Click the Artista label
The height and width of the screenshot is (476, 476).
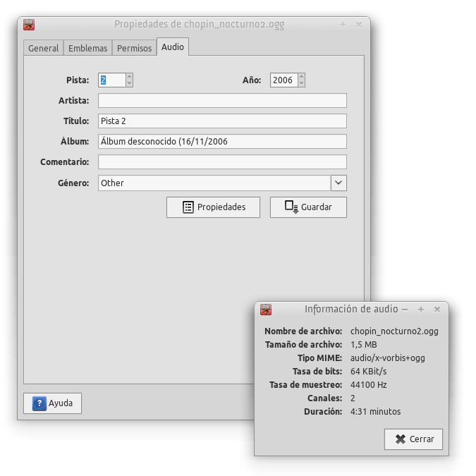click(x=74, y=100)
